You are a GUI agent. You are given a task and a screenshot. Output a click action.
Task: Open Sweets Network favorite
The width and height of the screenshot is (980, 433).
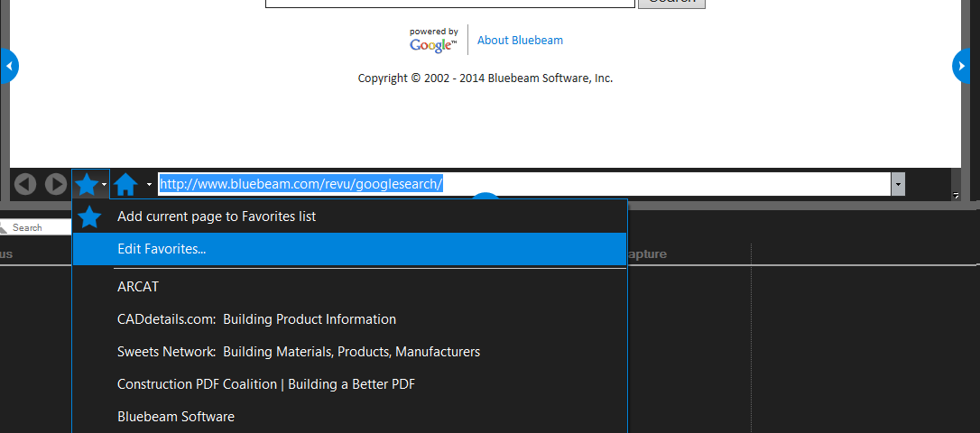pos(349,352)
